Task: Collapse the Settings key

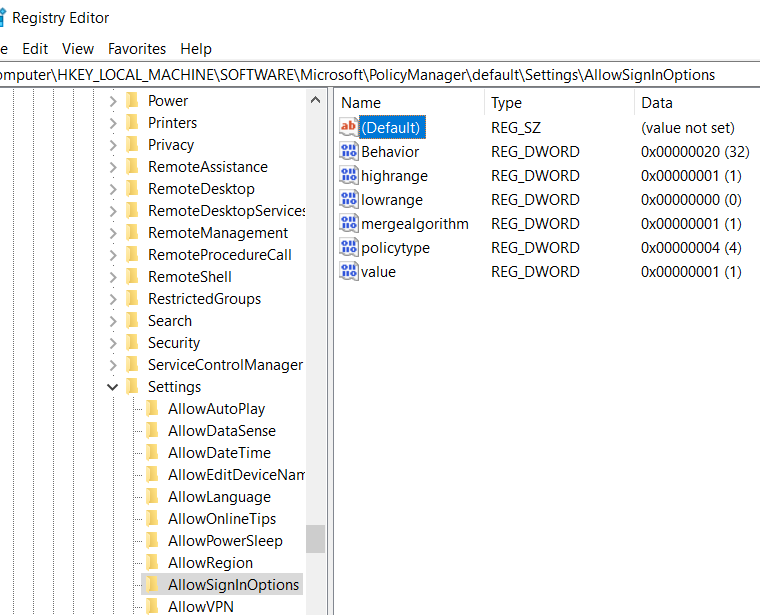Action: point(112,387)
